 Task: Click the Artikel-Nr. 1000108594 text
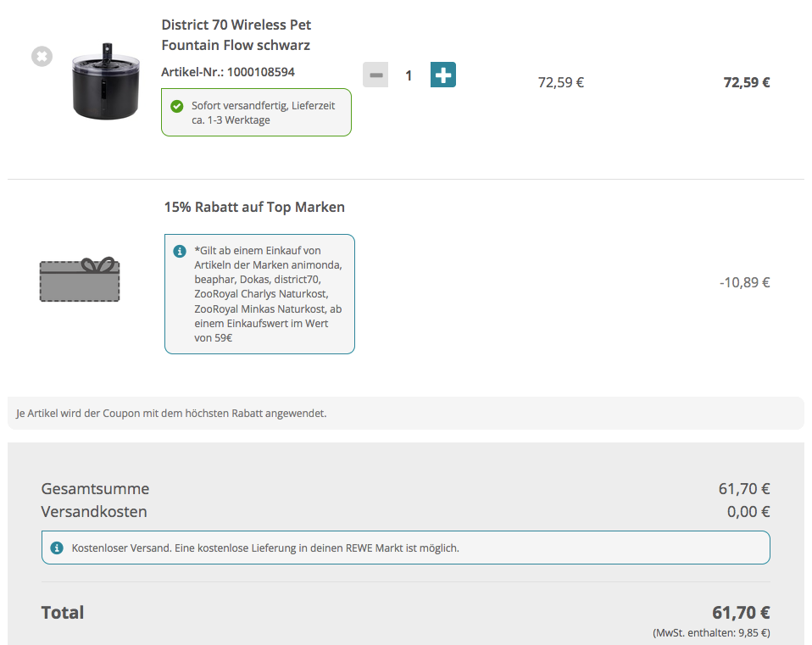(x=228, y=72)
